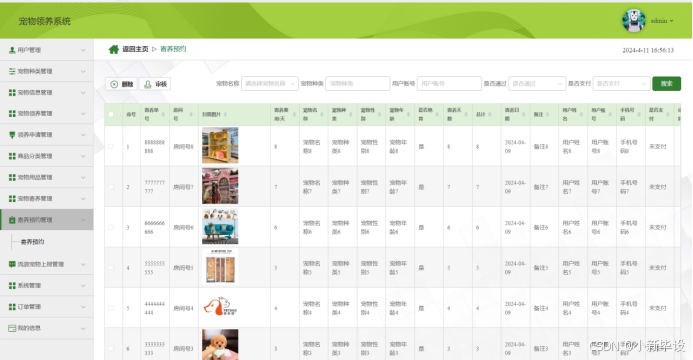Check the row 2 checkbox (7777777777)

click(x=111, y=187)
